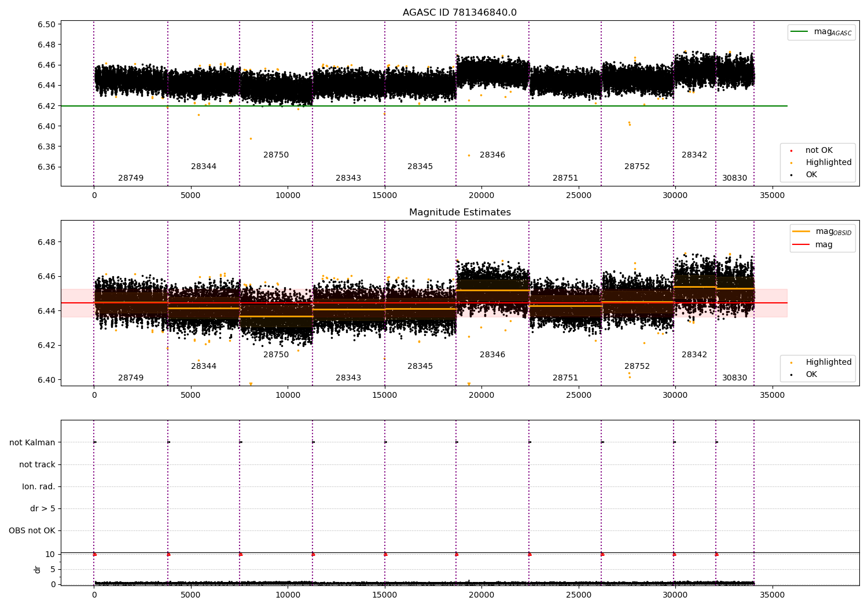Click obsid label '28751' in the top plot
Viewport: 868px width, 608px height.
[565, 178]
